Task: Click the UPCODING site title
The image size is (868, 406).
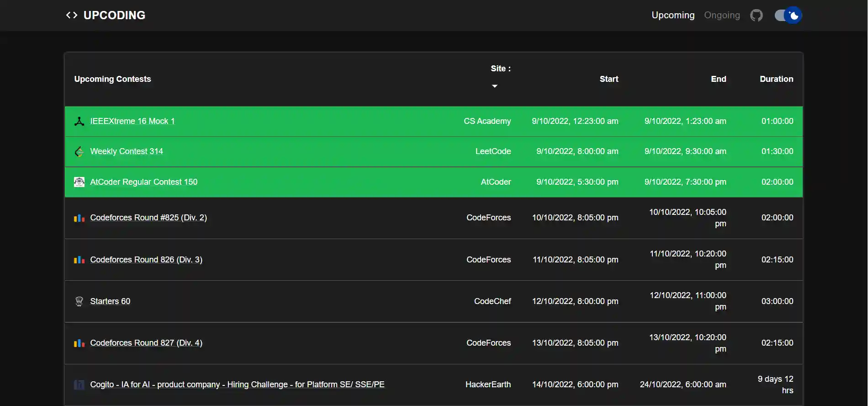Action: pyautogui.click(x=114, y=15)
